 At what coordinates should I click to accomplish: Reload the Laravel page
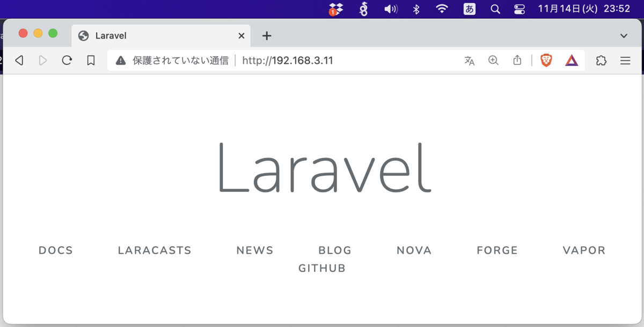tap(67, 61)
